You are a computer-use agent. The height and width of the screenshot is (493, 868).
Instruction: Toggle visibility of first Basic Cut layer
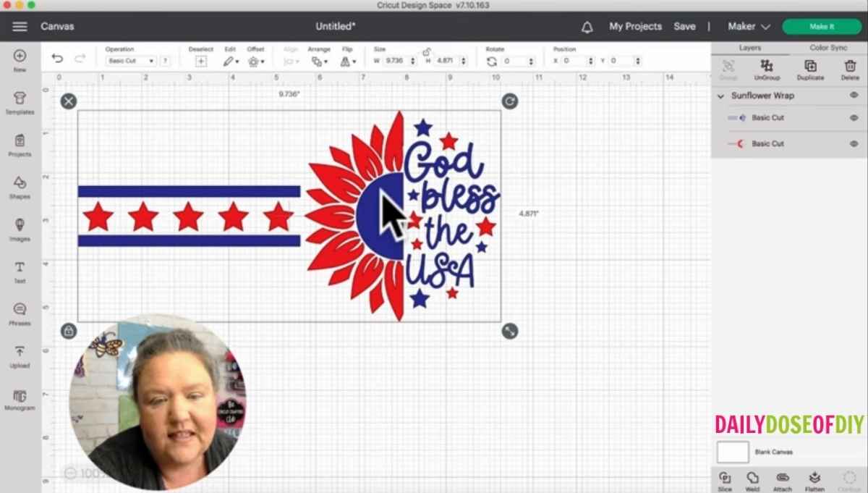tap(854, 117)
